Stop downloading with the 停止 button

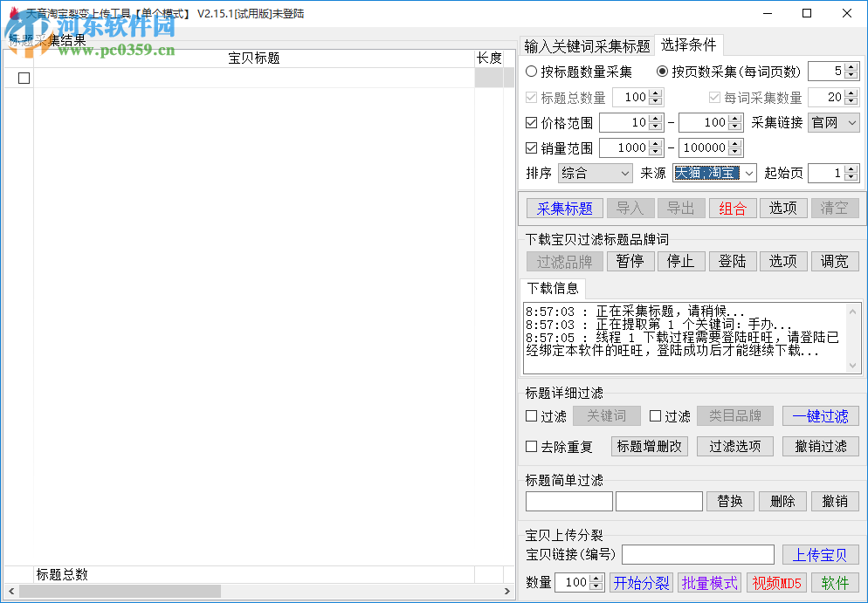click(x=681, y=261)
